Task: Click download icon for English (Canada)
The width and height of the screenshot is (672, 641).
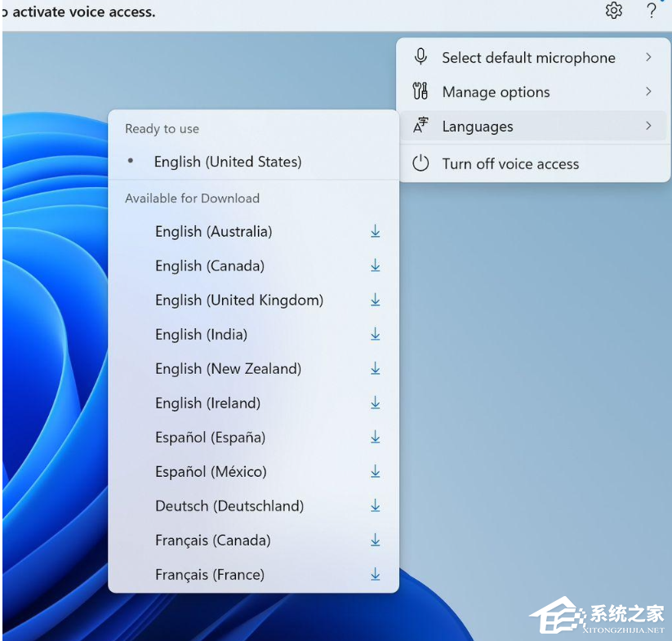Action: point(376,265)
